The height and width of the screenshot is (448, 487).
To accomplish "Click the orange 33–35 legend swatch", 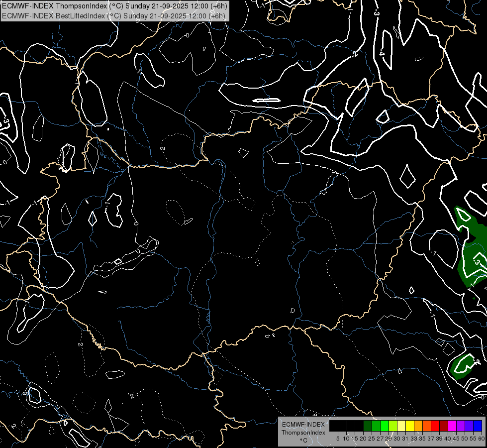I will 418,426.
